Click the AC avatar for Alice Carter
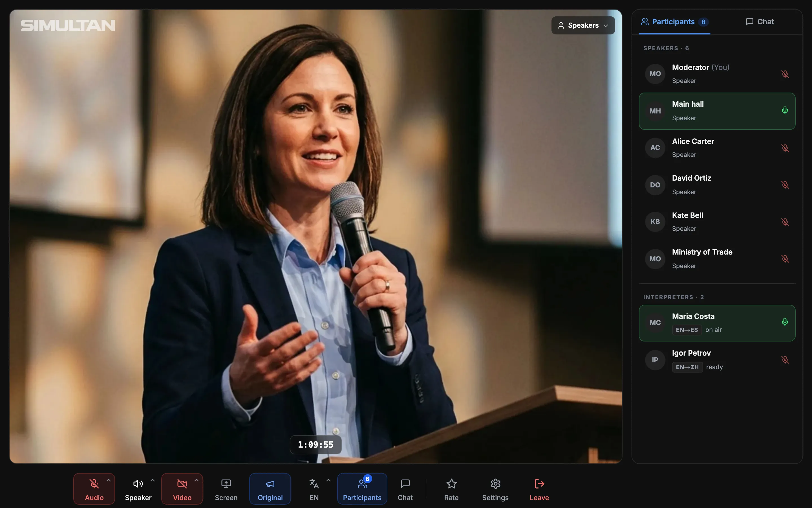812x508 pixels. pos(655,148)
